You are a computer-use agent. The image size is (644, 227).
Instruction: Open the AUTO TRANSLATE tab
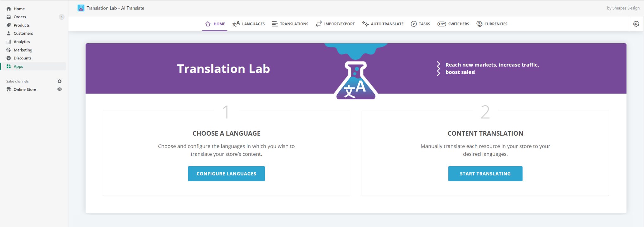383,24
